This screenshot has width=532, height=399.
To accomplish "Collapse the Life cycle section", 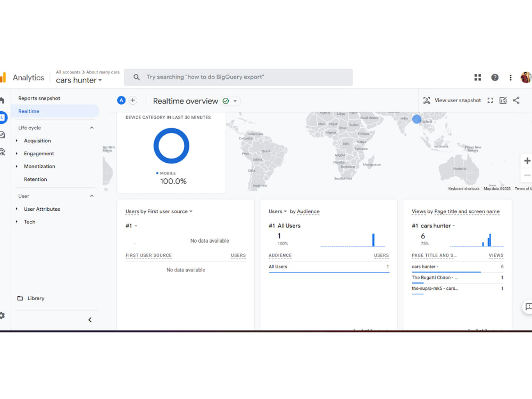I will (92, 128).
